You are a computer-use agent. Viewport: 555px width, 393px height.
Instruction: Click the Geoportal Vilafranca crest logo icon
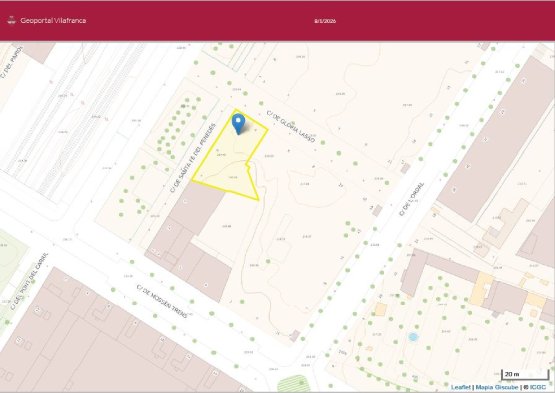[x=11, y=21]
